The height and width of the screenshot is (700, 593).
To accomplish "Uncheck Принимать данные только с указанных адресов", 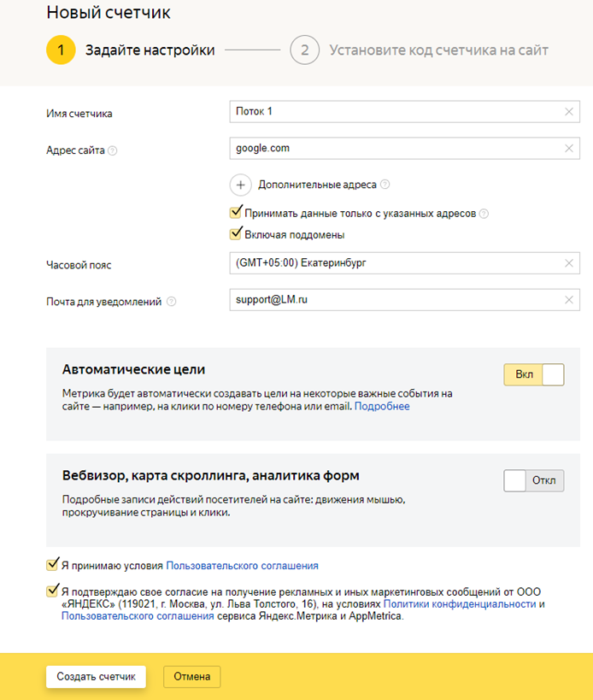I will (x=236, y=213).
